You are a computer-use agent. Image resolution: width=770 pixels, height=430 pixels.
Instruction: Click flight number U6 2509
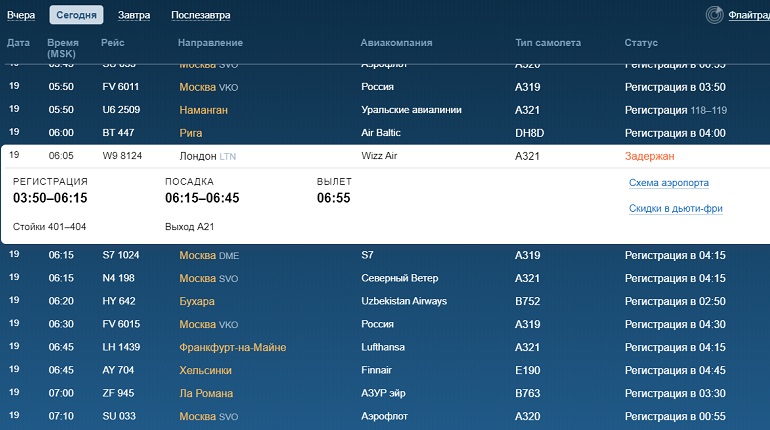tap(121, 109)
